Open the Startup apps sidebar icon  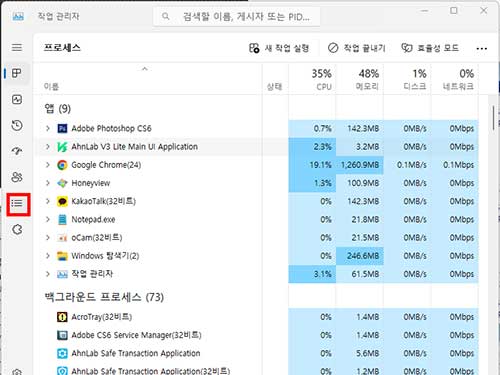[17, 151]
